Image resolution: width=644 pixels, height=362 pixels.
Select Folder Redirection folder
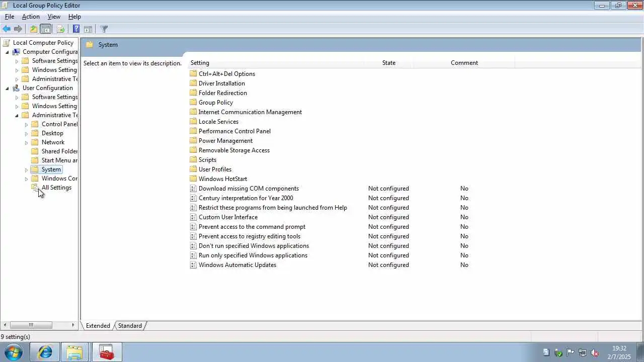pyautogui.click(x=218, y=93)
